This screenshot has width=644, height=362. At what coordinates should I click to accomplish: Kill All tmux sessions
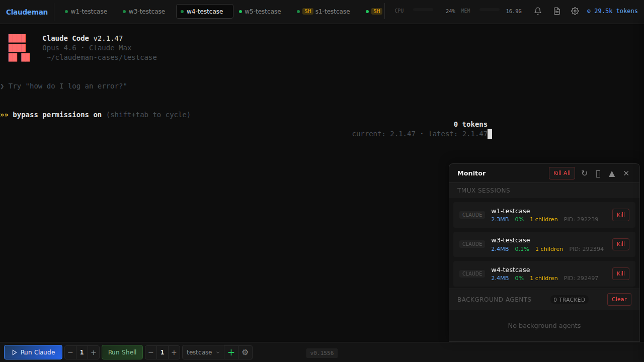pos(562,173)
